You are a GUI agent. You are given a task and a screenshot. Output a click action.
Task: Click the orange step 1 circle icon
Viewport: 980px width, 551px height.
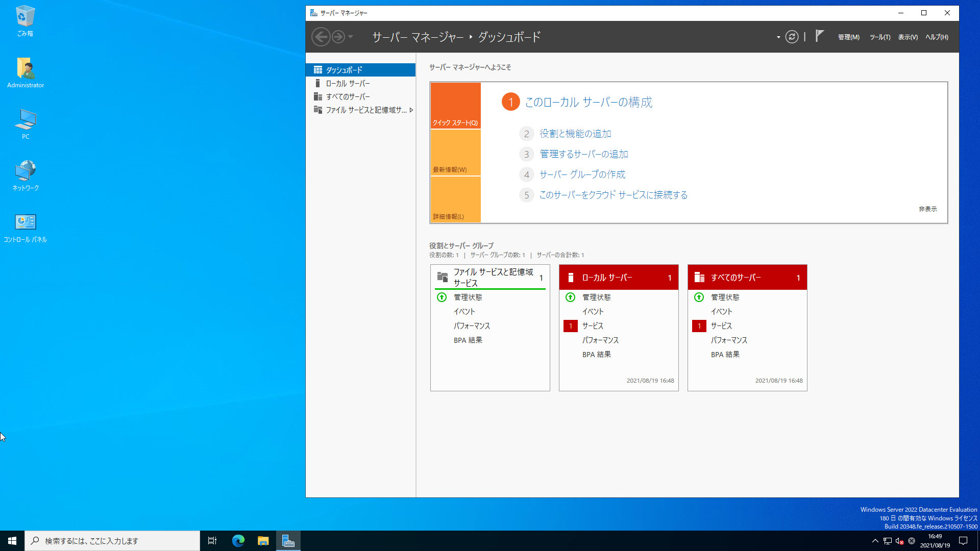pyautogui.click(x=510, y=102)
